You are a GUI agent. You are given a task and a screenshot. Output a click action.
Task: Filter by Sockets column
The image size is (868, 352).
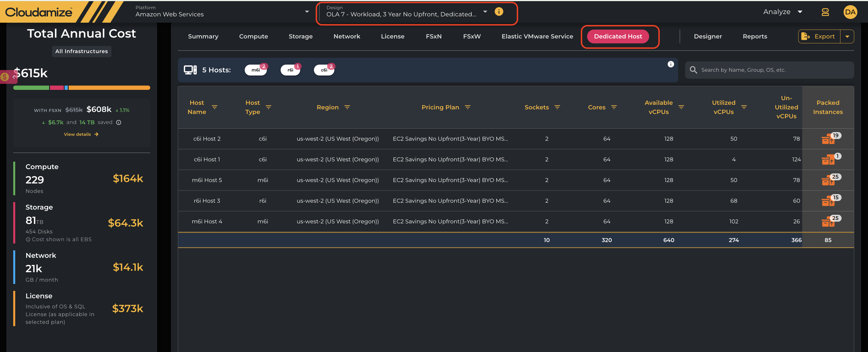pyautogui.click(x=557, y=107)
